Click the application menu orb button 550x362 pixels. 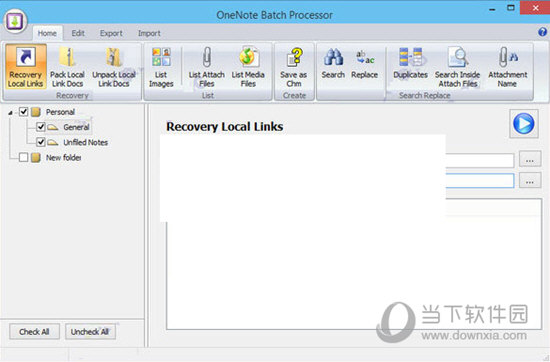[x=15, y=21]
